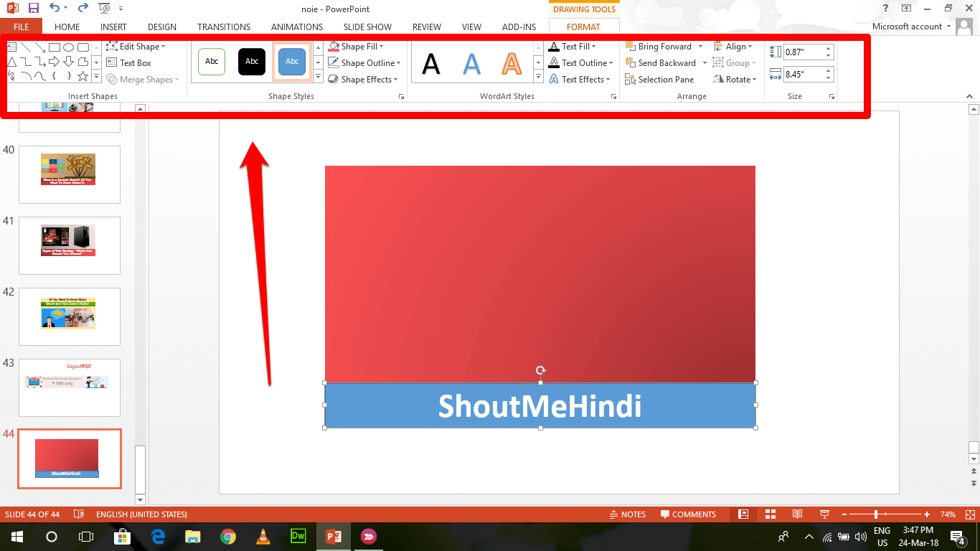Expand the Insert Shapes gallery More arrow
This screenshot has height=551, width=980.
point(97,77)
